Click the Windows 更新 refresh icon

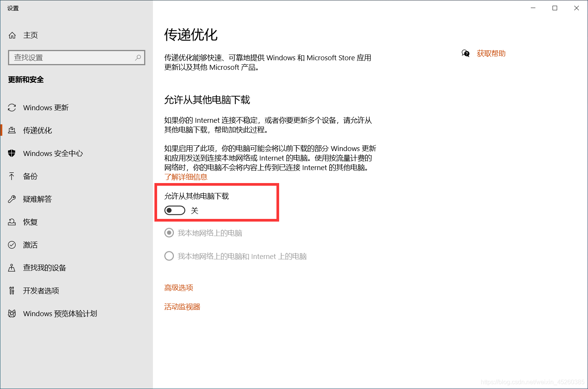click(12, 108)
